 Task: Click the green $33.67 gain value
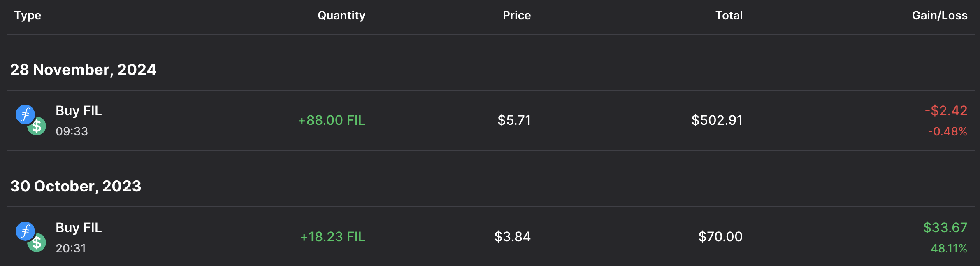pos(945,228)
